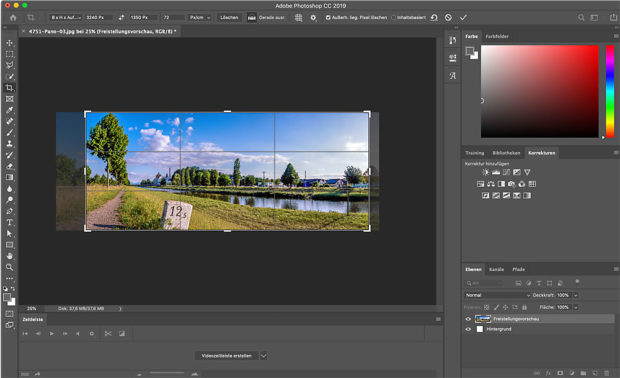The width and height of the screenshot is (620, 378).
Task: Select the Gradient tool
Action: [9, 178]
